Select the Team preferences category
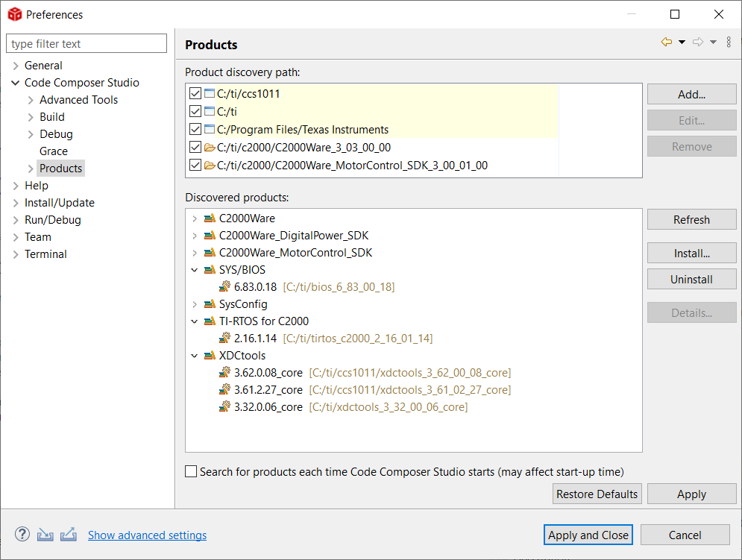 (38, 236)
